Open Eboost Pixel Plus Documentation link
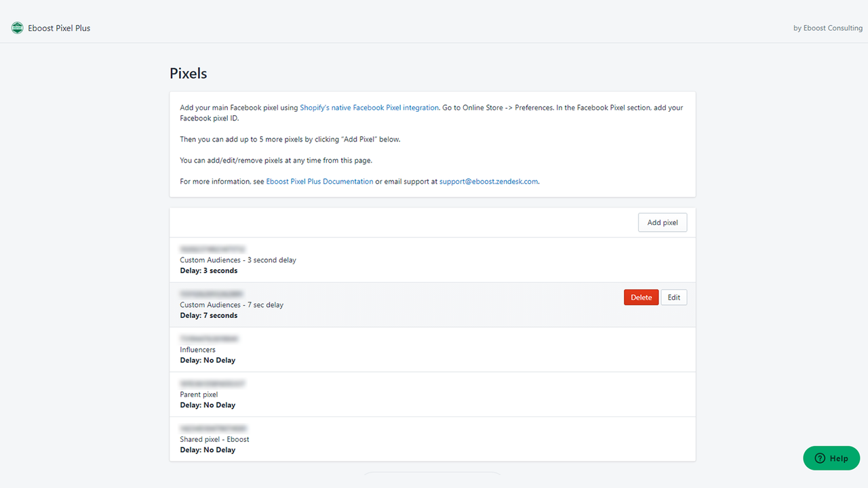The height and width of the screenshot is (488, 868). coord(319,182)
